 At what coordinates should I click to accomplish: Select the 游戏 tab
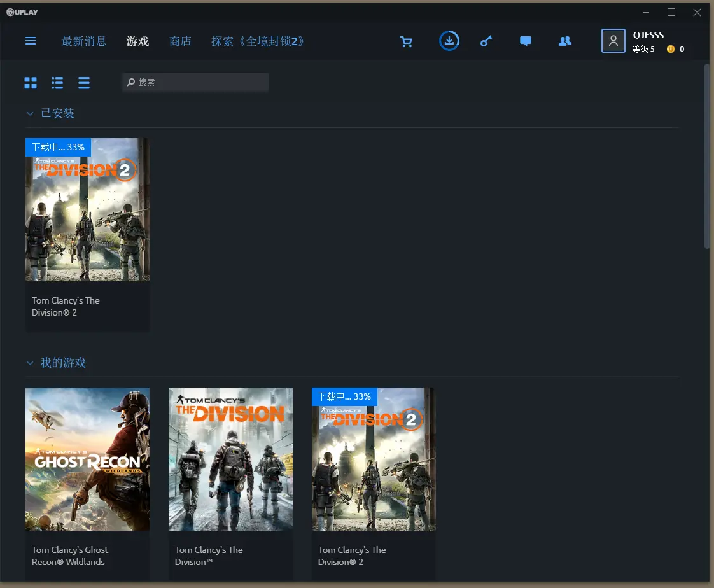137,41
